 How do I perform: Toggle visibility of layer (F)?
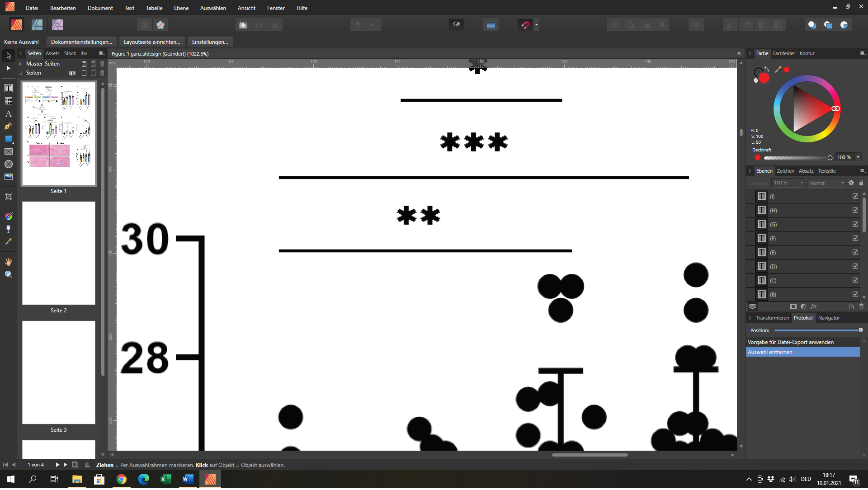point(855,239)
